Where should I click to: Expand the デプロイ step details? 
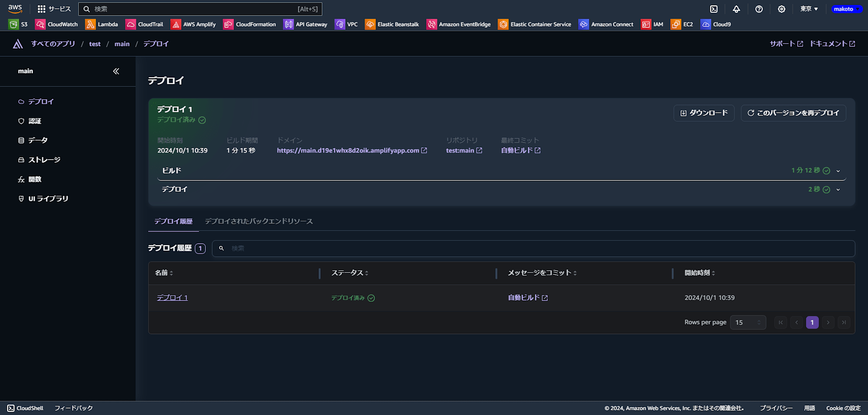tap(838, 190)
